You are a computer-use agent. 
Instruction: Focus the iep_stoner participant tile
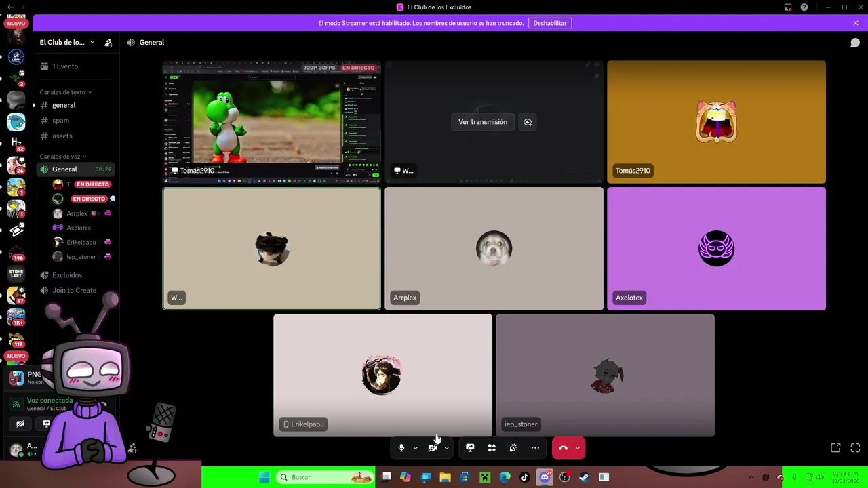click(605, 375)
